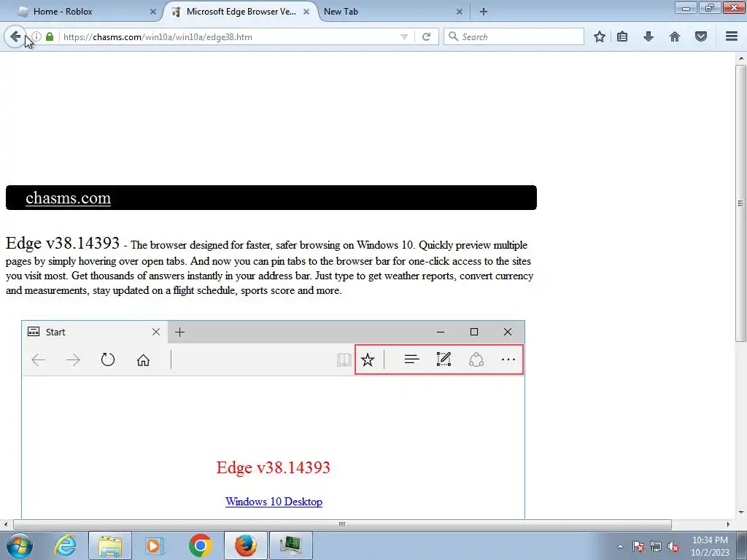The image size is (747, 560).
Task: Bookmark this page with the star icon
Action: click(x=600, y=36)
